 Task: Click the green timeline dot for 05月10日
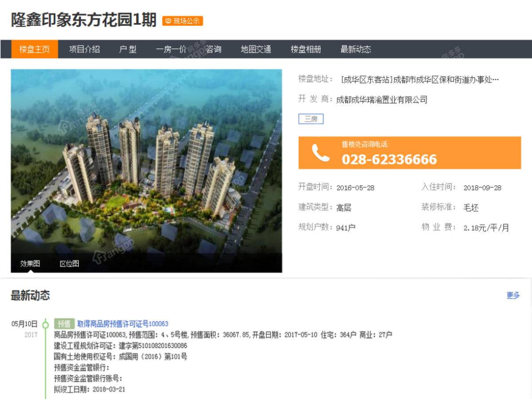coord(45,325)
